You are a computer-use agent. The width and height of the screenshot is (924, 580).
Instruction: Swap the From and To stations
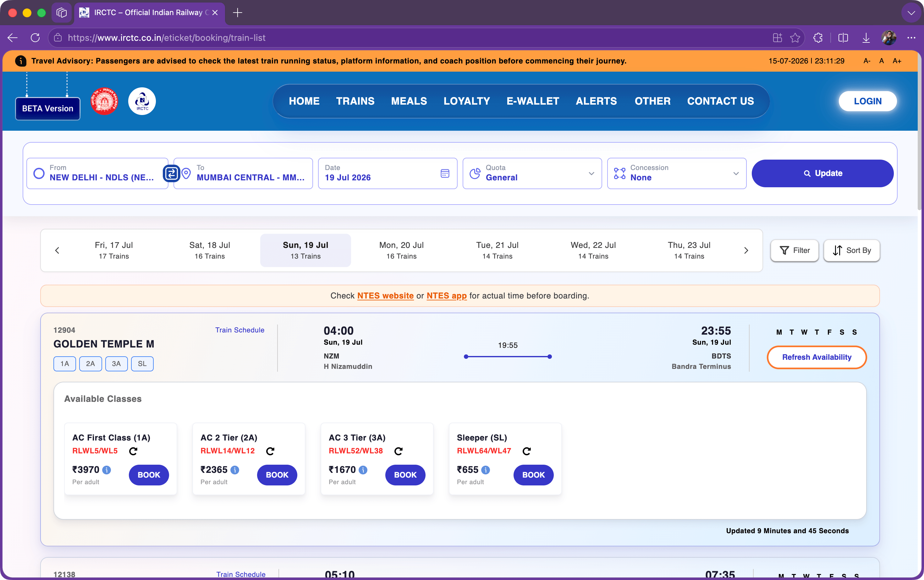171,173
